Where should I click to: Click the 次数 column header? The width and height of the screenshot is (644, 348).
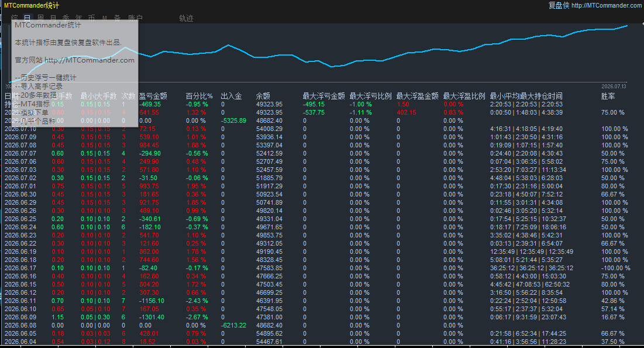[128, 96]
